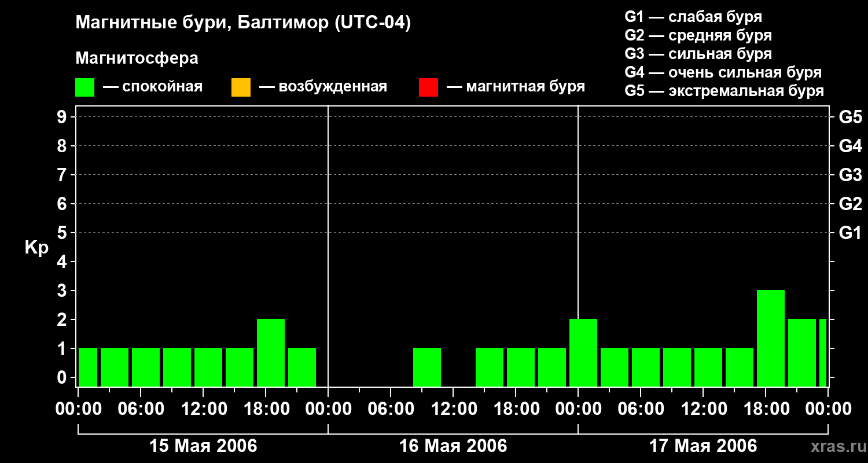Click the 'G2' storm-scale axis tick label

[851, 204]
